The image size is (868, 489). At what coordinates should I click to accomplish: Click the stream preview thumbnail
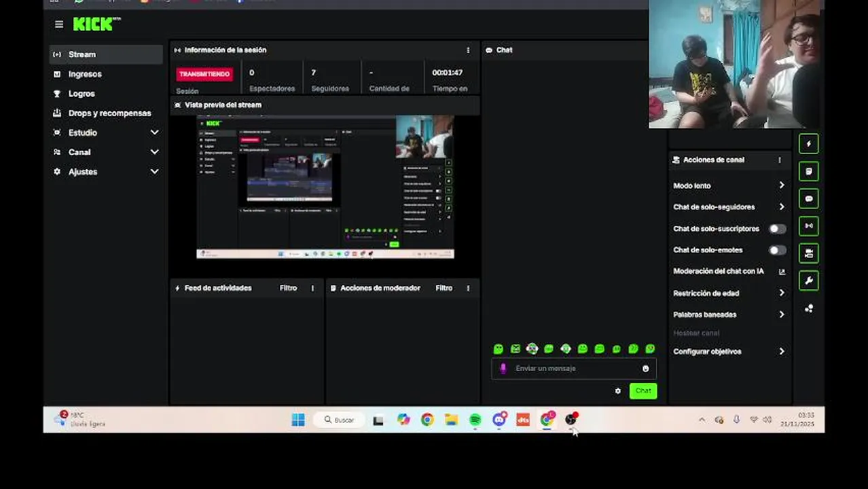(325, 187)
